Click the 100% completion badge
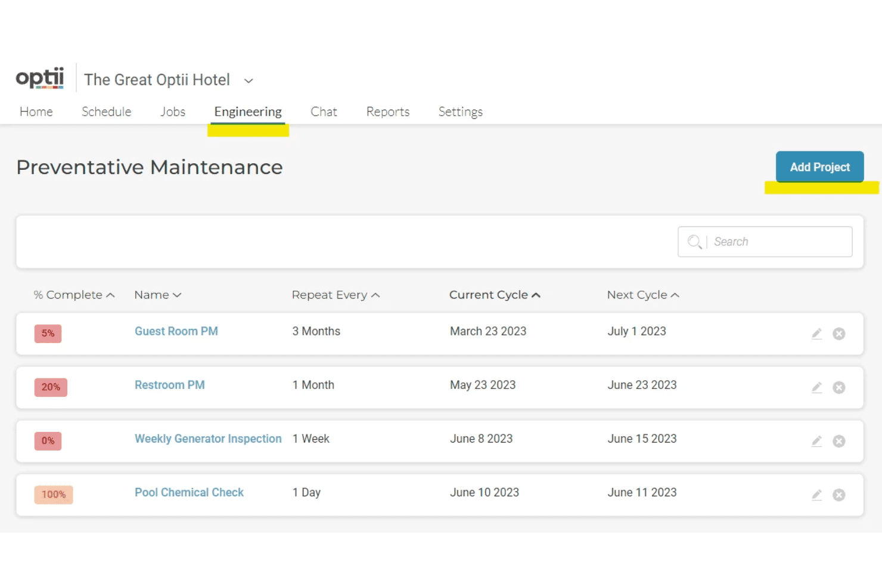This screenshot has width=882, height=588. [x=54, y=494]
